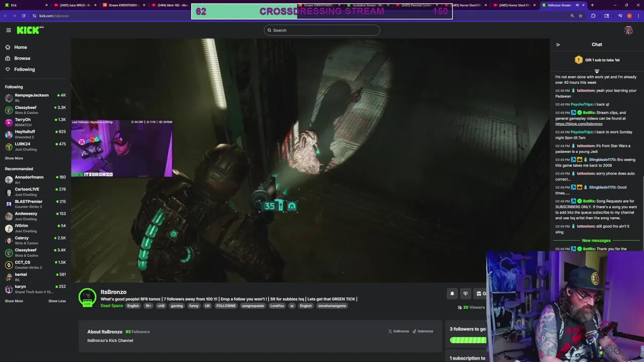The width and height of the screenshot is (644, 362).
Task: Reload the page
Action: (x=23, y=16)
